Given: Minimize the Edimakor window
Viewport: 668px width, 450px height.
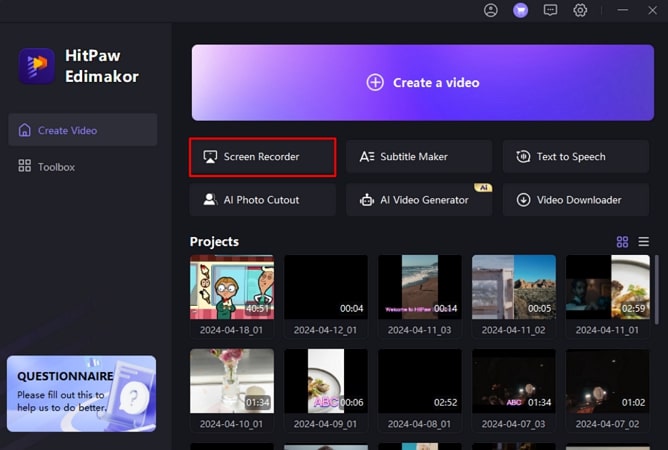Looking at the screenshot, I should 622,10.
